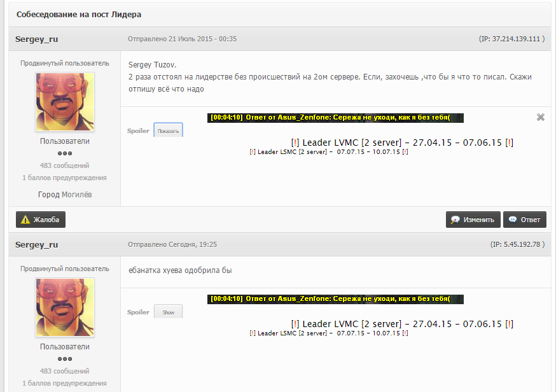Click the Изменить edit button
This screenshot has width=556, height=392.
click(473, 220)
